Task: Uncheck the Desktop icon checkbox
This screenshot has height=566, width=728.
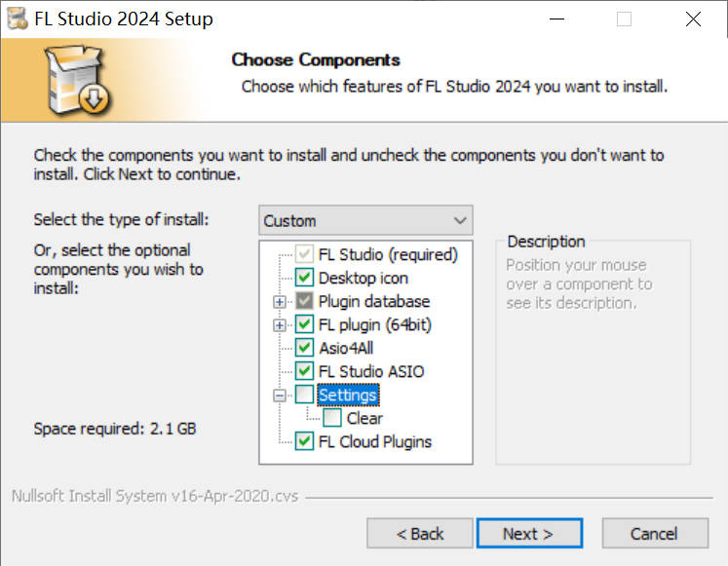Action: point(304,278)
